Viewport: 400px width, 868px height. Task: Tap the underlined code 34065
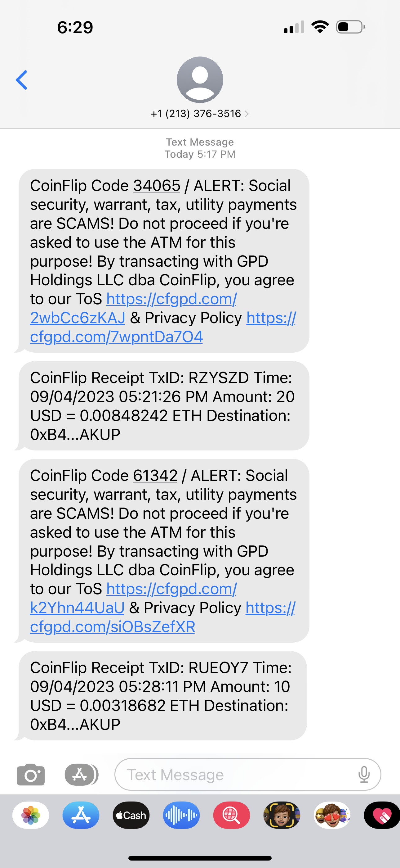(x=157, y=186)
